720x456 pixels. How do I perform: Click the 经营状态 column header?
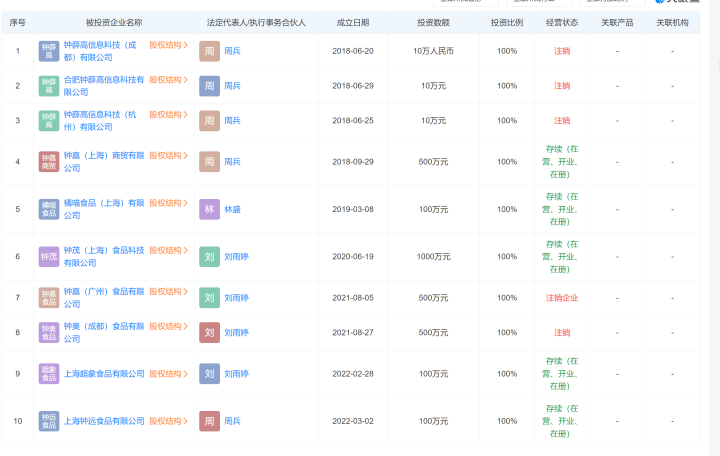click(x=562, y=23)
